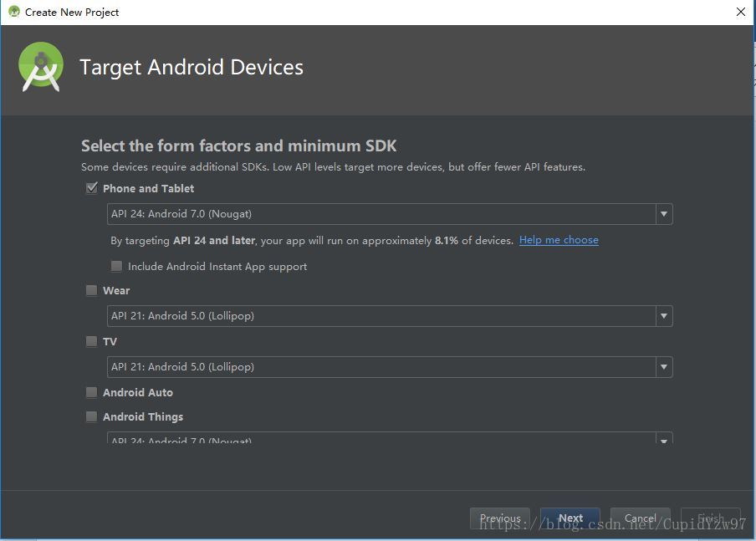
Task: Click the 'Some devices require additional SDKs' description
Action: coord(333,167)
